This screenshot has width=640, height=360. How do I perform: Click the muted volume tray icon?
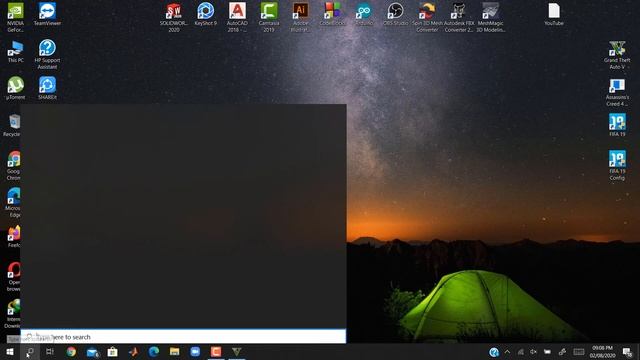(x=533, y=352)
